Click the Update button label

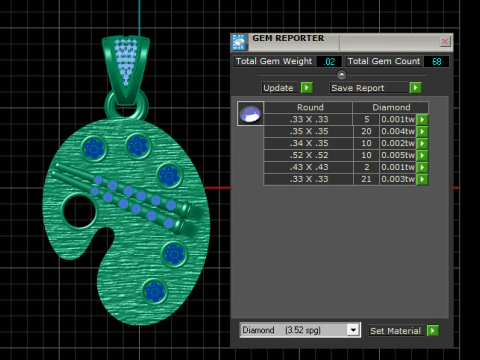(278, 88)
